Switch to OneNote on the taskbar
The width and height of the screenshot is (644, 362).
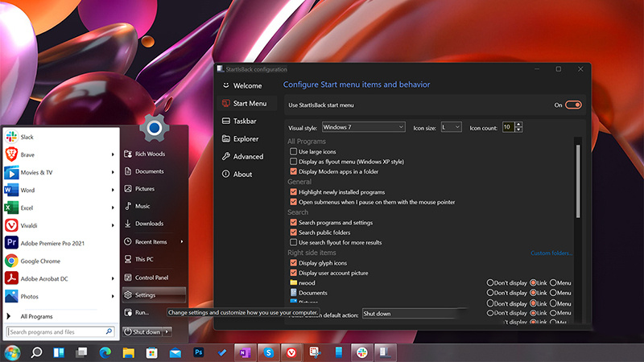pos(246,352)
